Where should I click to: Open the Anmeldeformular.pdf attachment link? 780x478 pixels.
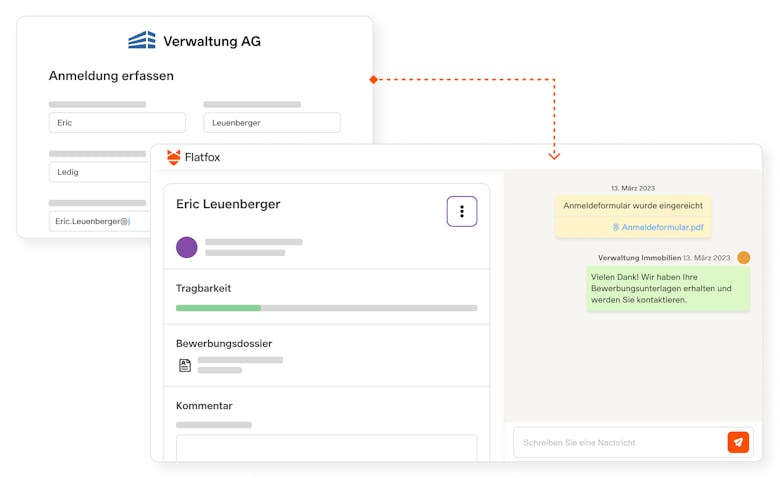(x=662, y=227)
